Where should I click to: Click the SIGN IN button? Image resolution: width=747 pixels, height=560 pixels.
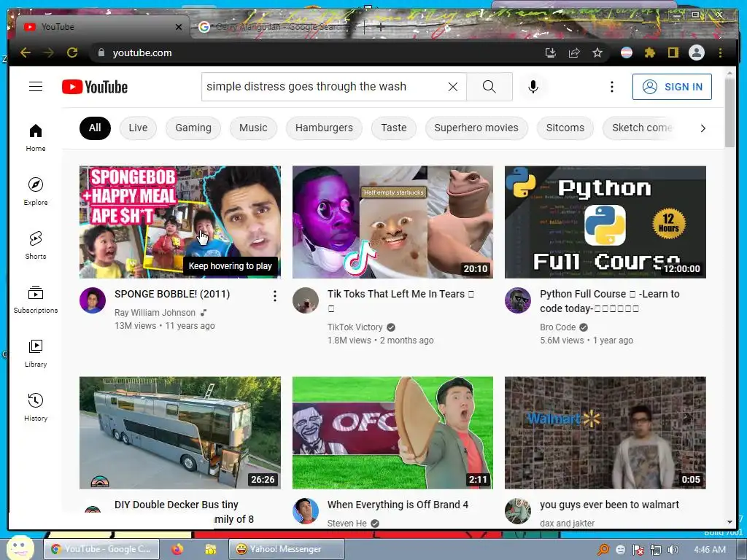pos(672,87)
